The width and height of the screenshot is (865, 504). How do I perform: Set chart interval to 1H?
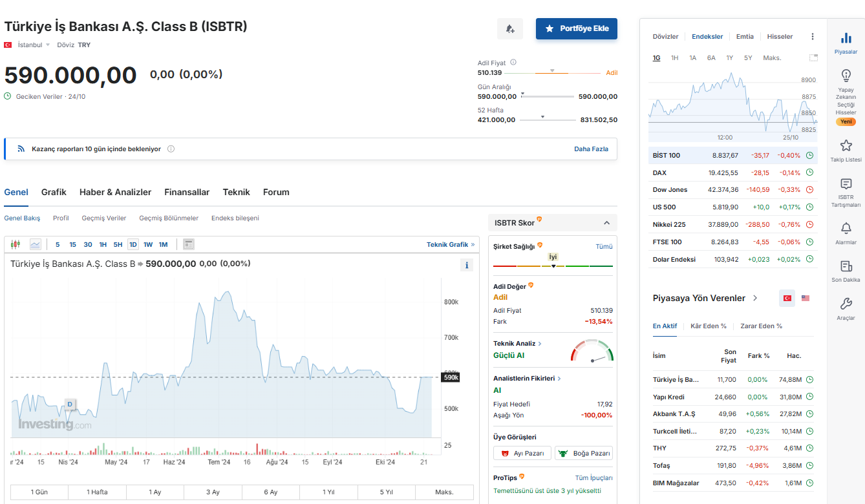click(x=103, y=244)
